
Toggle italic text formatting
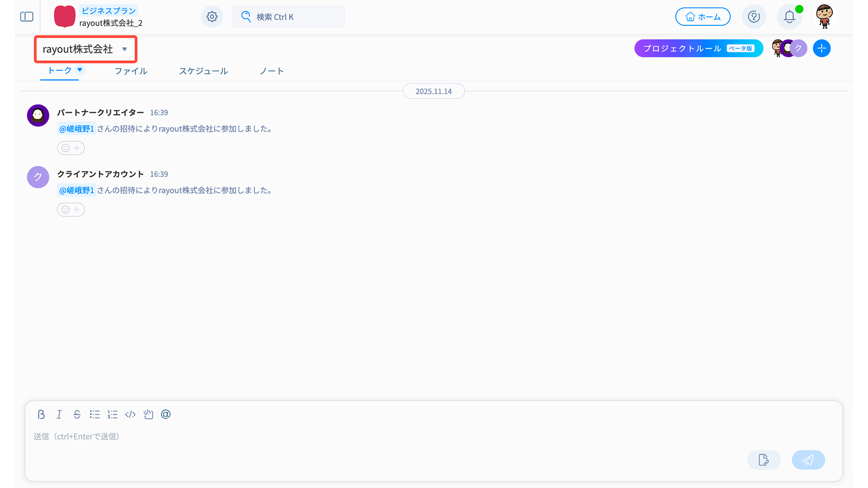59,414
